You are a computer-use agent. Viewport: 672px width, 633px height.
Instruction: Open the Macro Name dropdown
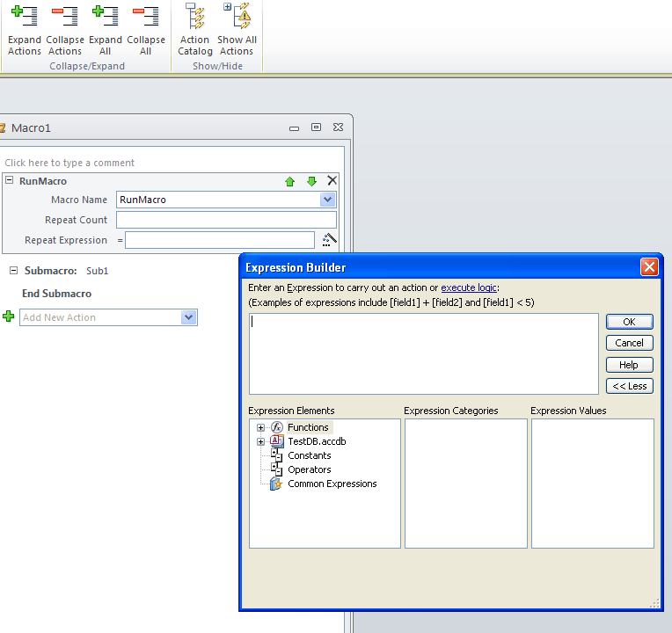tap(327, 200)
